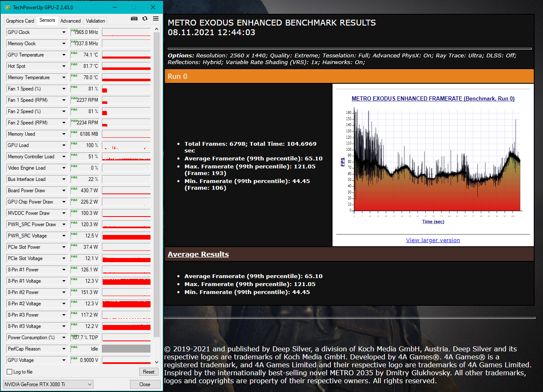Click the GPU-Z app icon in title bar
543x392 pixels.
(8, 7)
